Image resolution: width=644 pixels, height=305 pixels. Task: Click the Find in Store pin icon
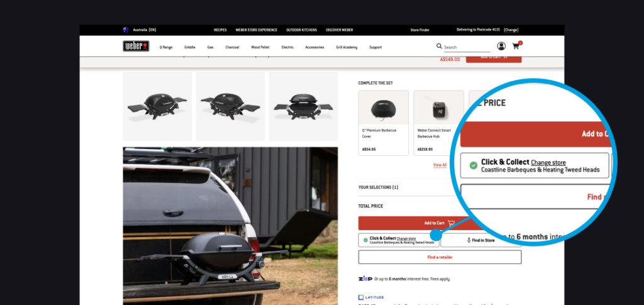pos(469,240)
